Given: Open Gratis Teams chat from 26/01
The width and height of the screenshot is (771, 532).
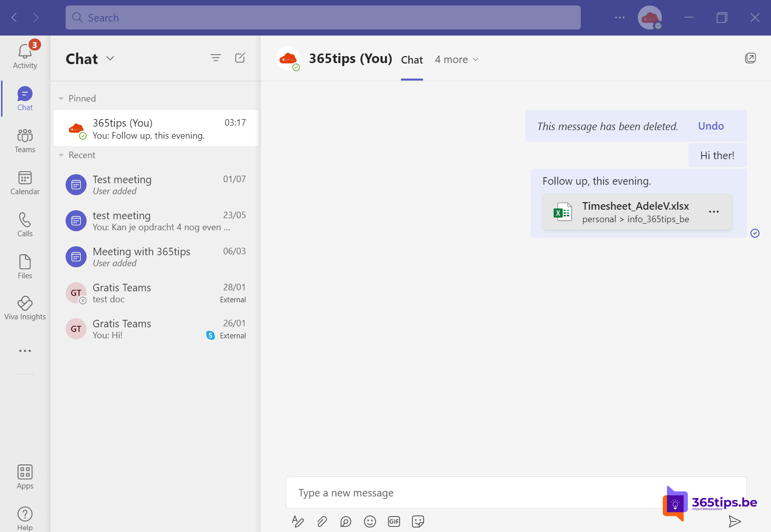Looking at the screenshot, I should (x=156, y=329).
